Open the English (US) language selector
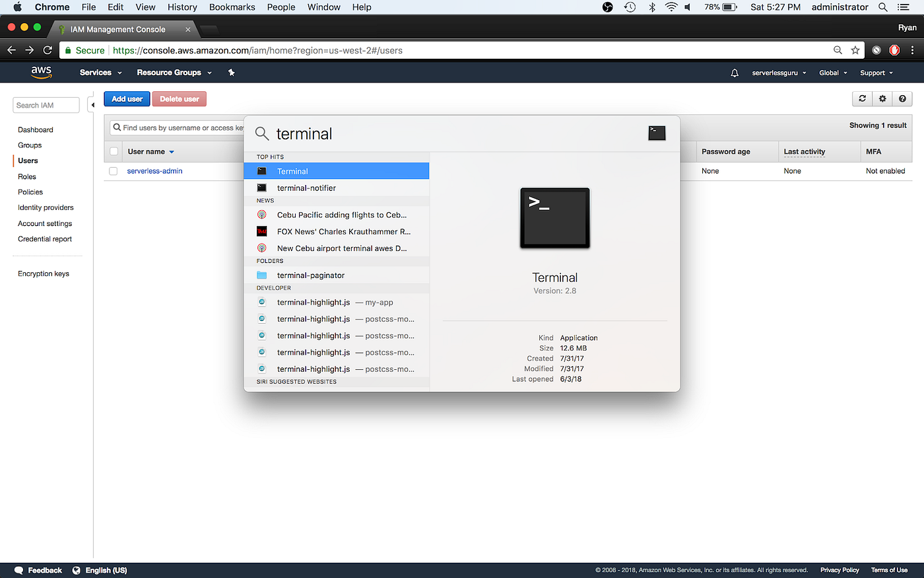The image size is (924, 578). [100, 570]
